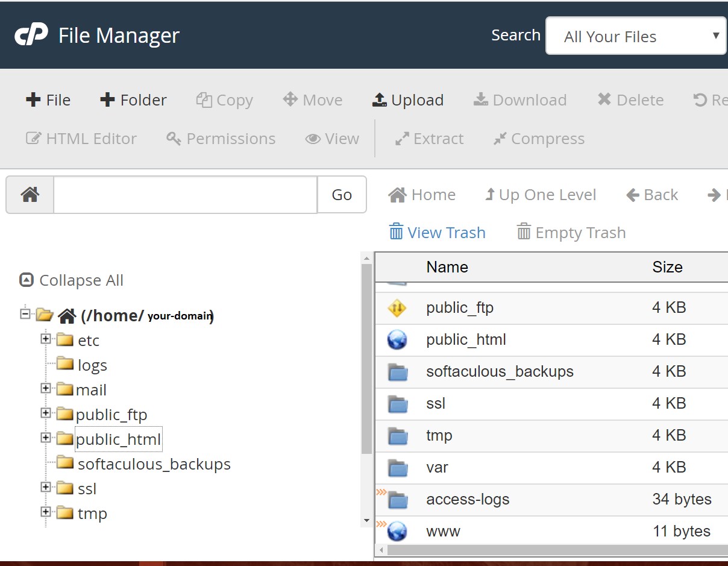Select the Copy tool

pyautogui.click(x=224, y=99)
